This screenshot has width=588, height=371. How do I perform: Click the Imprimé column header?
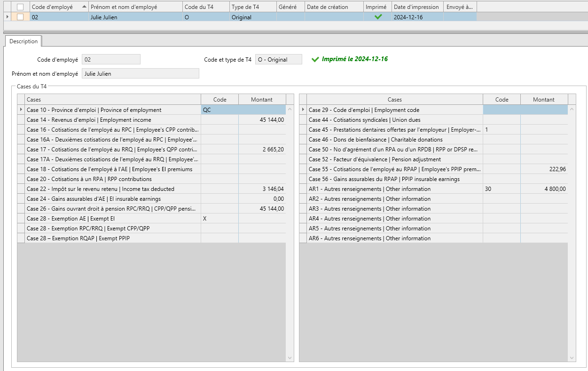click(378, 7)
